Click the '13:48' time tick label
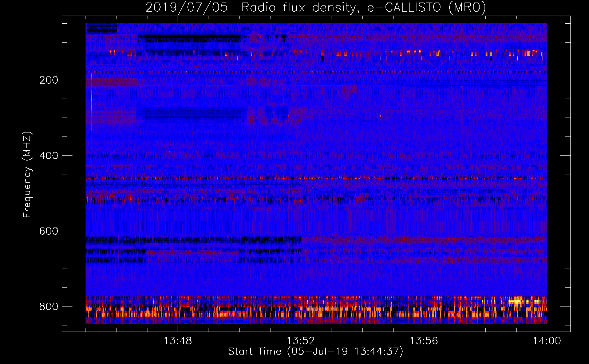 (178, 341)
